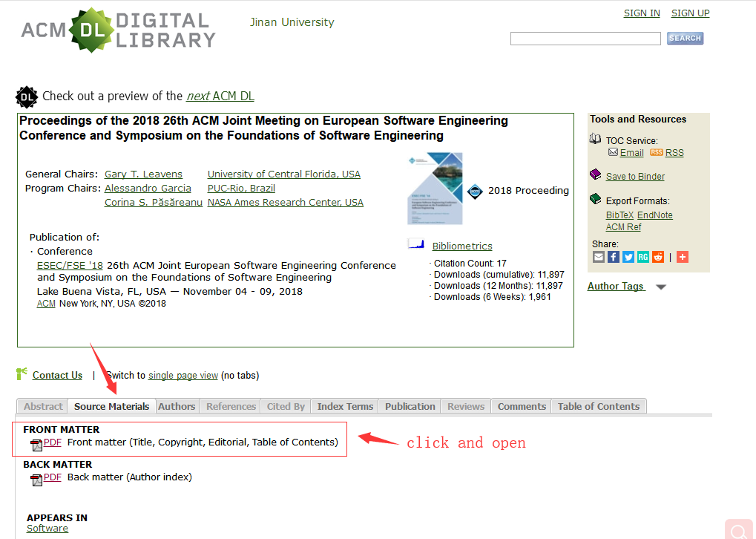The height and width of the screenshot is (539, 756).
Task: Share on Facebook icon
Action: [614, 257]
